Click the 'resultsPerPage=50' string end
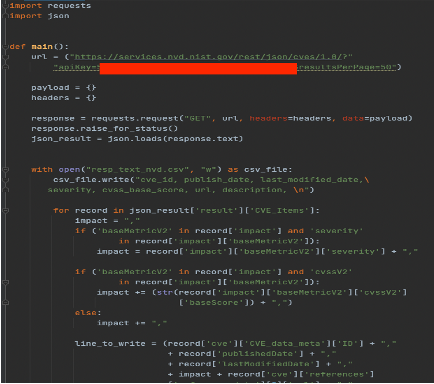The width and height of the screenshot is (434, 384). [x=347, y=67]
